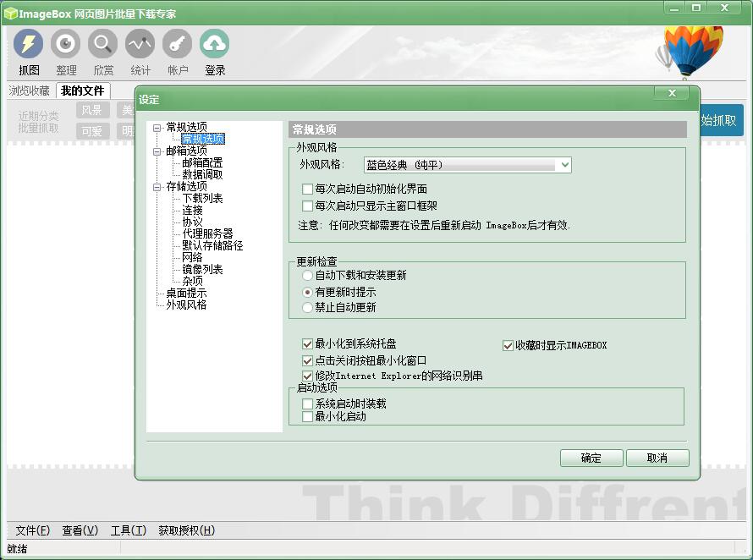Dismiss dialog via the 取消 button

point(657,458)
